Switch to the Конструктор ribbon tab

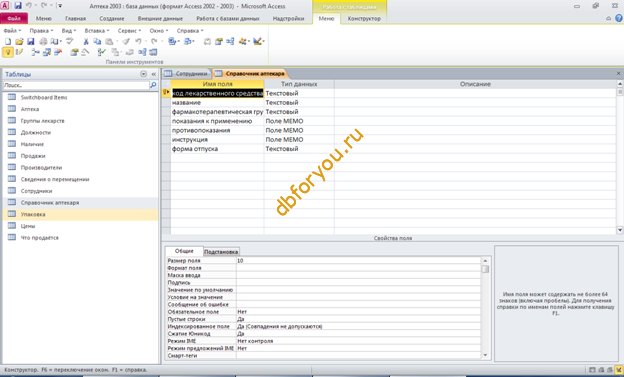(364, 18)
